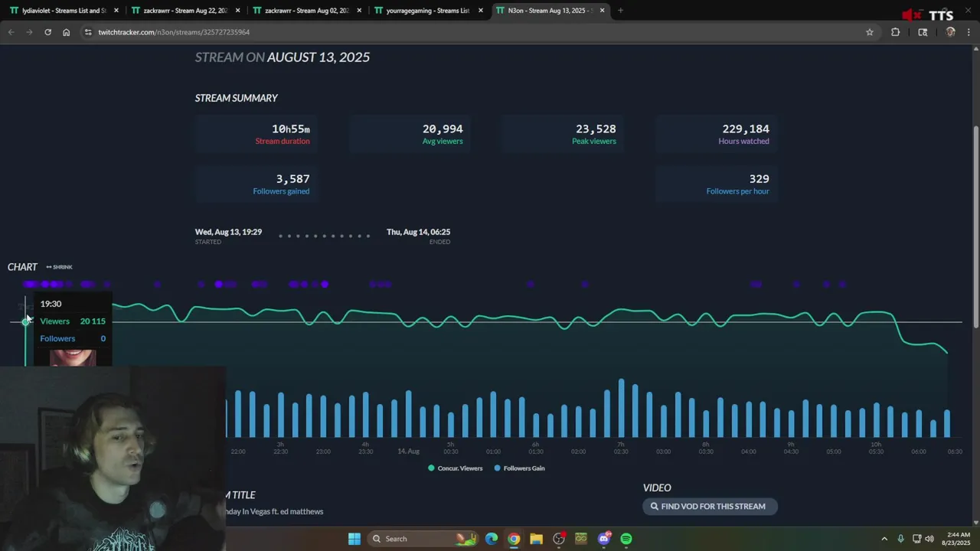Click the game thumbnail in chart tooltip

(73, 357)
